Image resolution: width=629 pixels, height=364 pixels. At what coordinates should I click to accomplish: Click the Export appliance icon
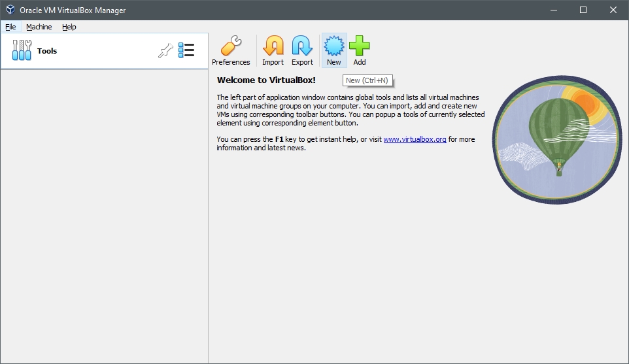click(x=302, y=51)
